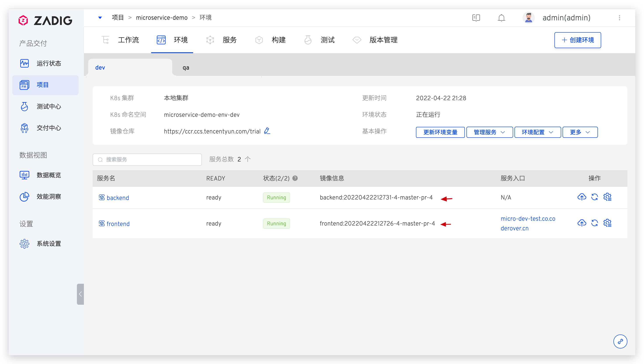Click the backend image tag text
Screen dimensions: 644x364
(x=376, y=198)
